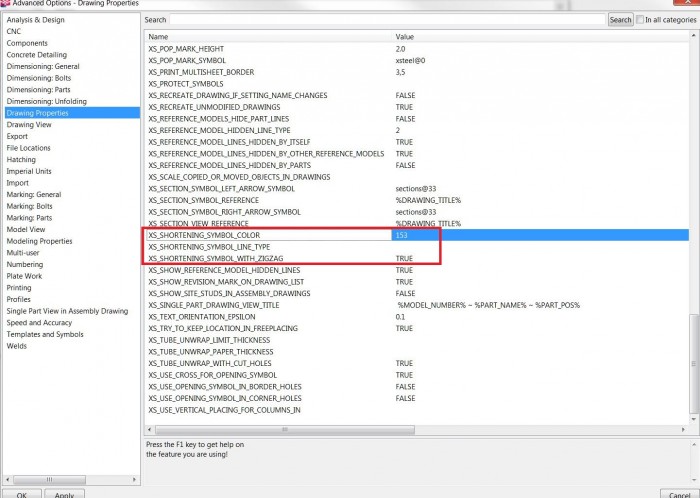Image resolution: width=700 pixels, height=498 pixels.
Task: Select Imperial Units category
Action: 29,171
